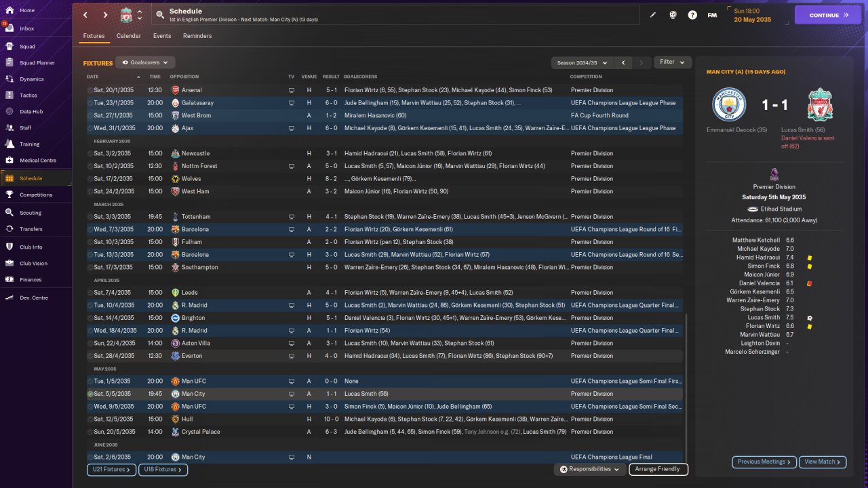Select the Arsenal fixture row circle
This screenshot has height=488, width=868.
(90, 90)
